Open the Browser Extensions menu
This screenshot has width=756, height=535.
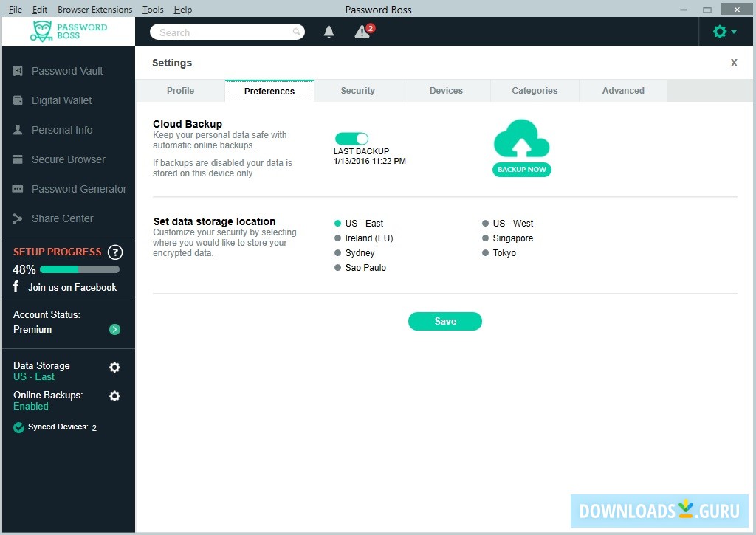(x=95, y=10)
